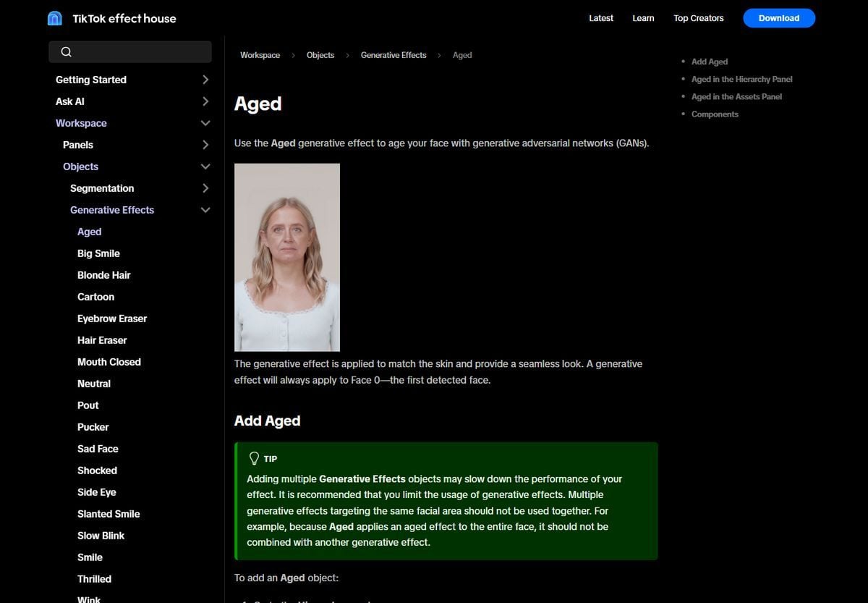This screenshot has height=603, width=868.
Task: Expand the Ask AI section chevron
Action: (x=205, y=101)
